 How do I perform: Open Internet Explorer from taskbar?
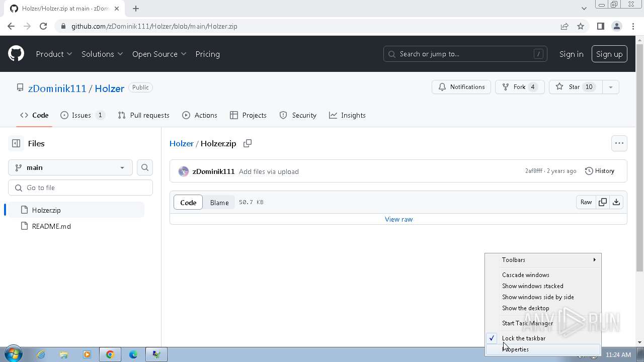41,354
